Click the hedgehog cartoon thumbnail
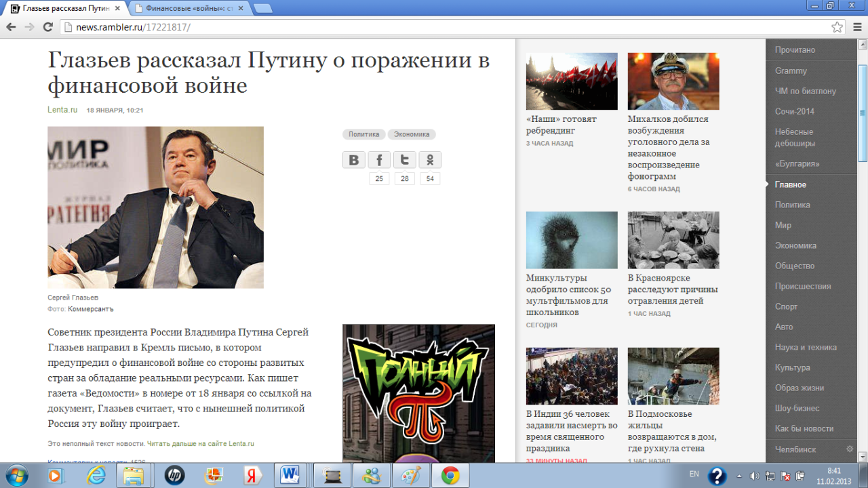Image resolution: width=868 pixels, height=488 pixels. point(572,241)
